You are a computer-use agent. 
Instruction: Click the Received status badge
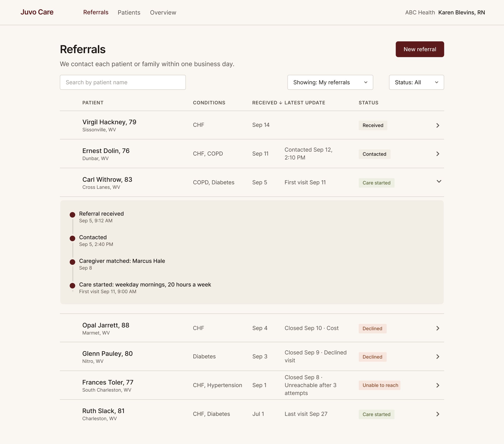pos(373,125)
